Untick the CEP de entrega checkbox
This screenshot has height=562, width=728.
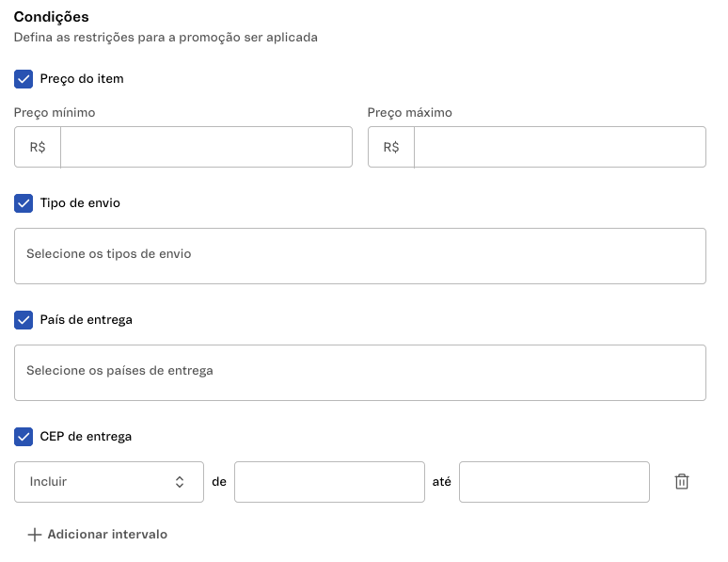[x=24, y=437]
